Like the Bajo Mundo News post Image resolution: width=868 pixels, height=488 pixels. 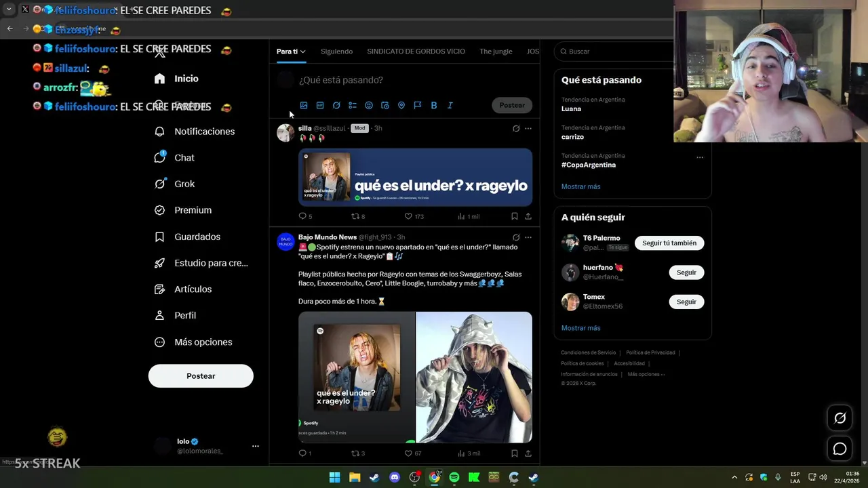pyautogui.click(x=413, y=453)
